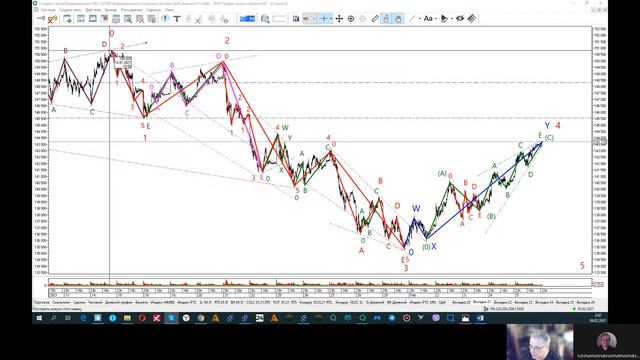Select the pencil drawing tool
This screenshot has height=360, width=640.
click(375, 19)
